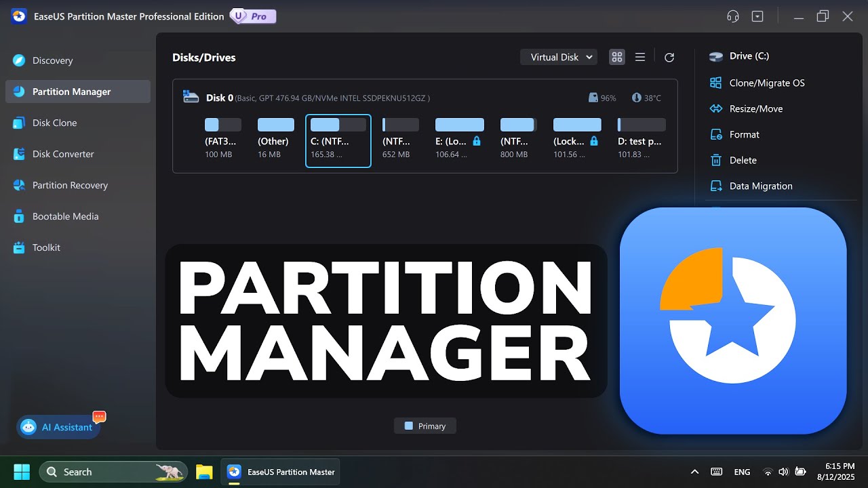Click the Bootable Media icon
This screenshot has width=868, height=488.
(19, 216)
